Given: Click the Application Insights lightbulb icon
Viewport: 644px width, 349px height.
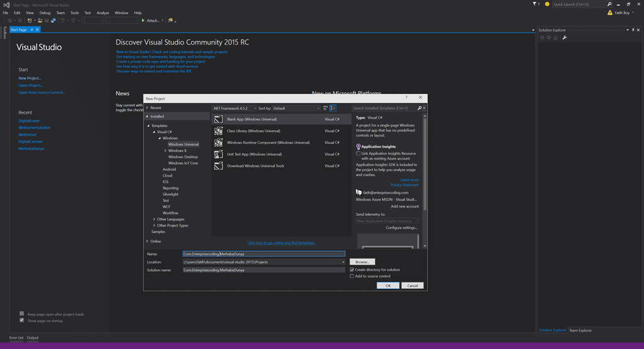Looking at the screenshot, I should coord(358,147).
